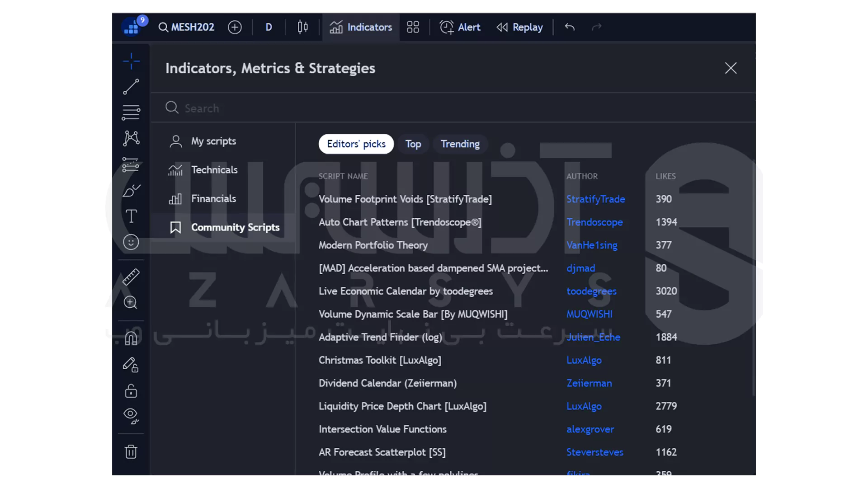The width and height of the screenshot is (868, 488).
Task: Toggle magnet mode
Action: click(131, 338)
